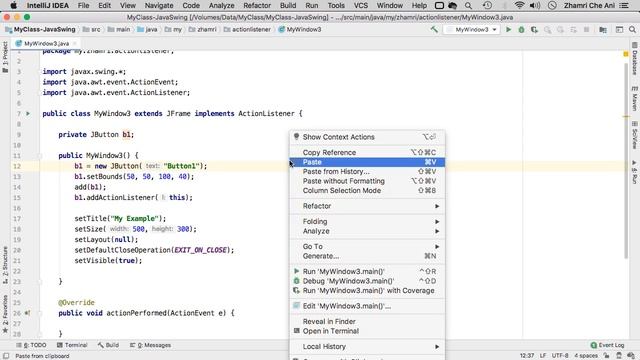Click the MyClass-JavaSwing breadcrumb
640x360 pixels.
[x=40, y=29]
